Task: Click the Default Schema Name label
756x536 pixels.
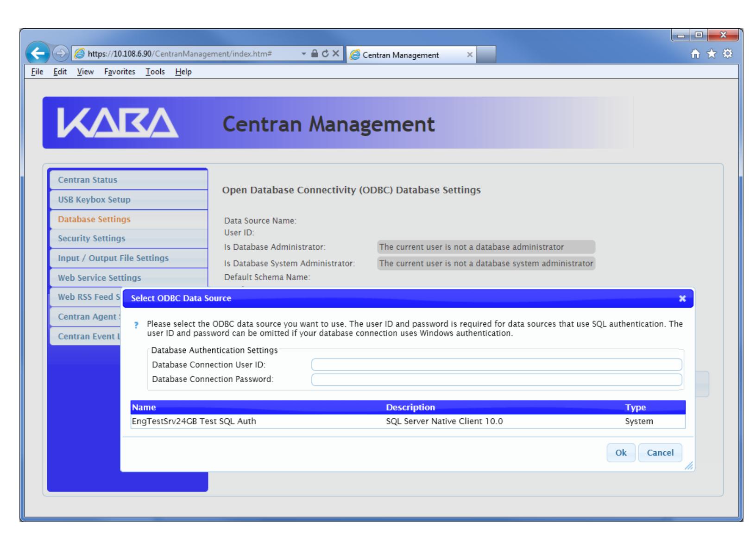Action: (267, 277)
